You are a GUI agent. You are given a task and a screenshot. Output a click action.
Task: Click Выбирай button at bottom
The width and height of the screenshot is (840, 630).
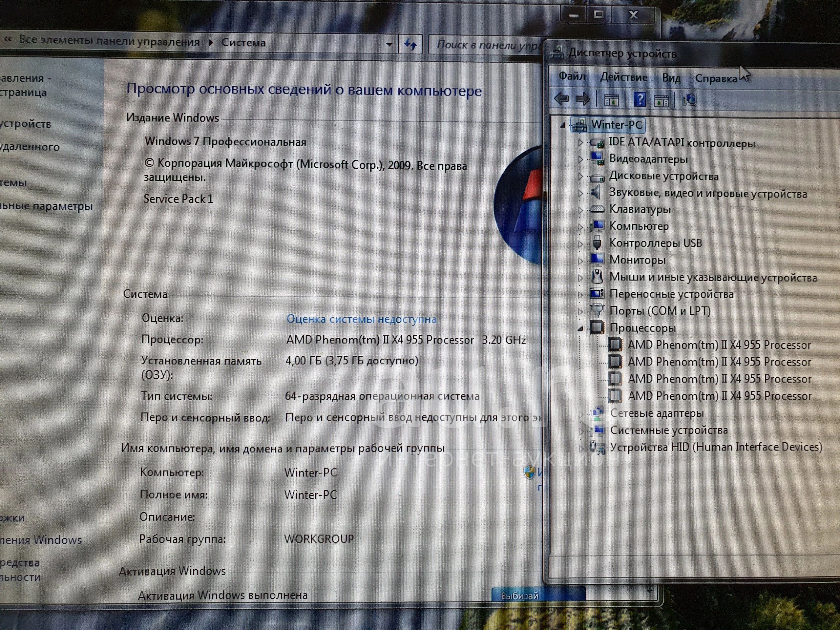pos(538,596)
